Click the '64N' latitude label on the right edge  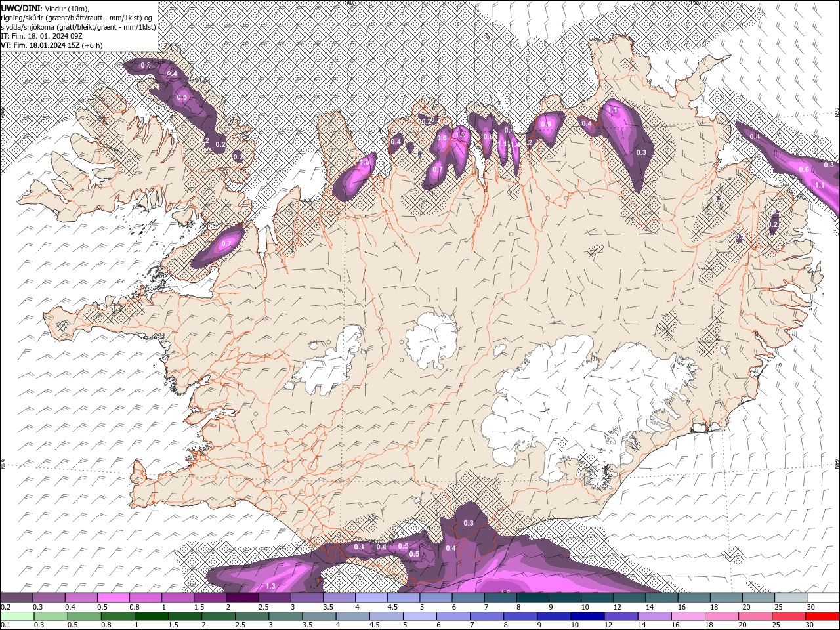pyautogui.click(x=837, y=464)
